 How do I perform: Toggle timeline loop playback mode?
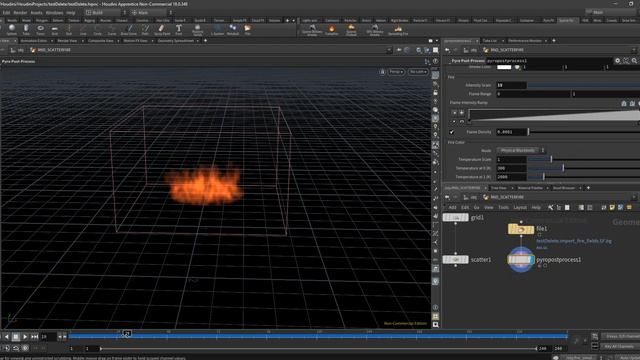[x=16, y=348]
